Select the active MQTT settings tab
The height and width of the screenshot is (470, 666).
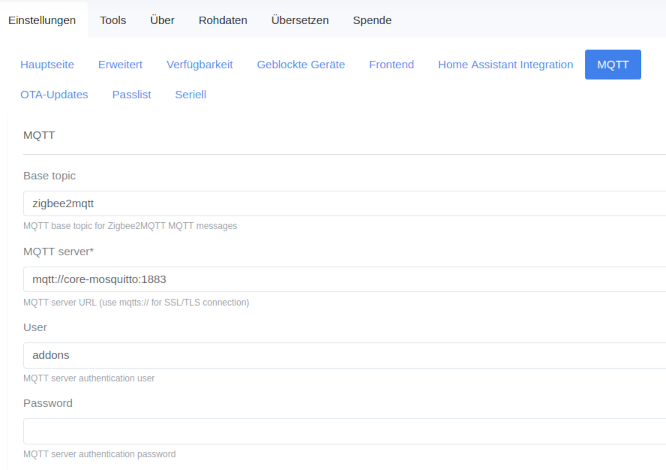click(x=613, y=65)
